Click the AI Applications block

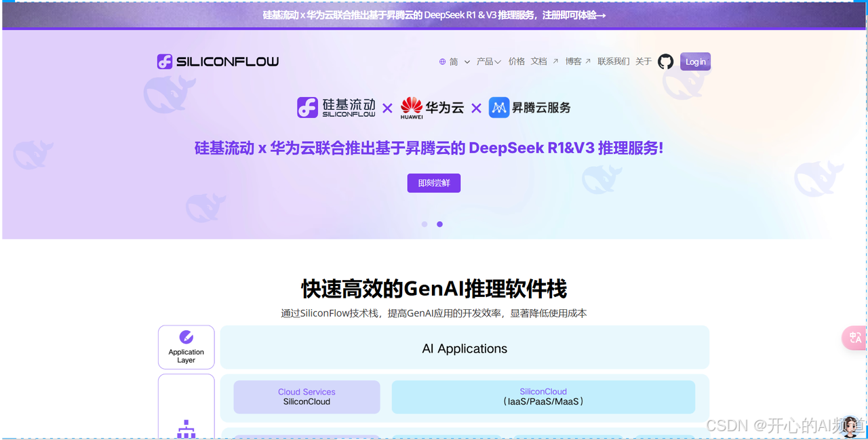465,348
